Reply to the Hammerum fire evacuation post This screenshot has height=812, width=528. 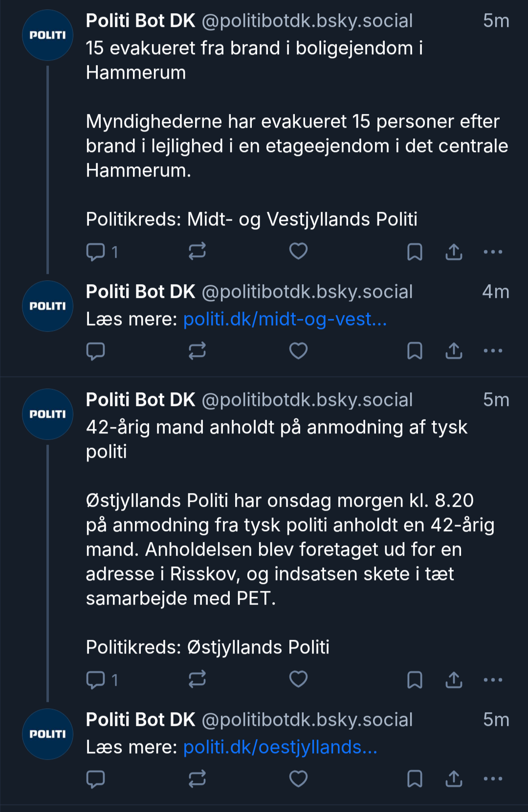pos(96,252)
